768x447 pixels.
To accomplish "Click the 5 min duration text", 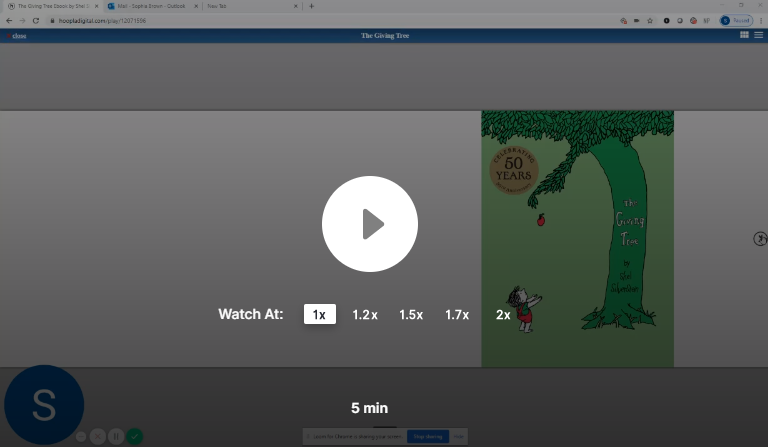I will pyautogui.click(x=369, y=408).
